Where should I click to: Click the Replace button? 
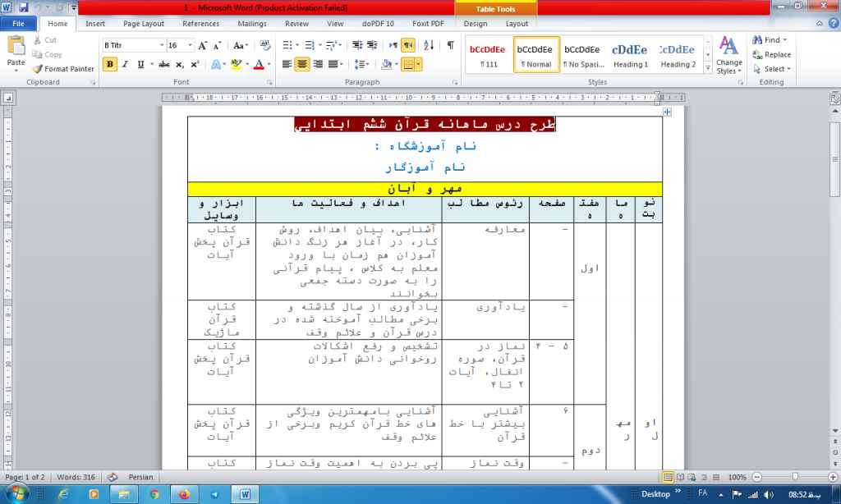click(771, 54)
